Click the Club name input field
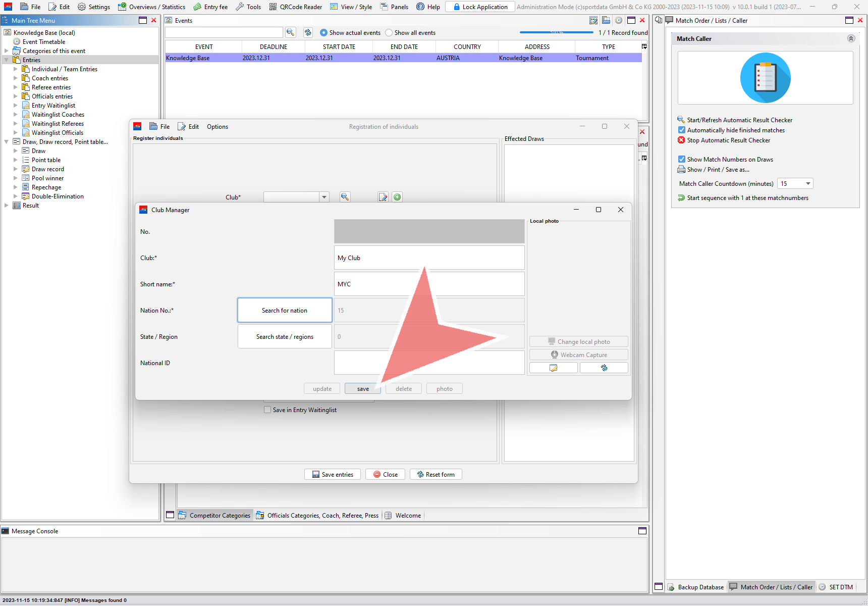The width and height of the screenshot is (868, 606). click(x=429, y=258)
